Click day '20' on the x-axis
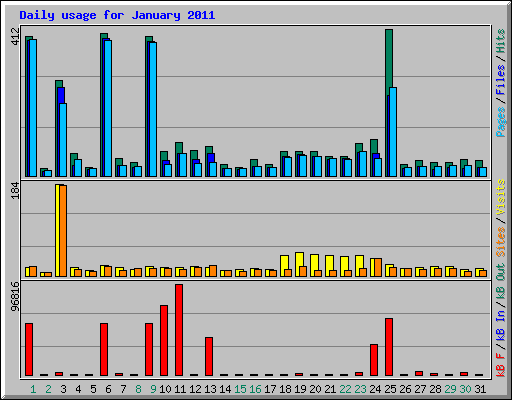 (x=315, y=389)
